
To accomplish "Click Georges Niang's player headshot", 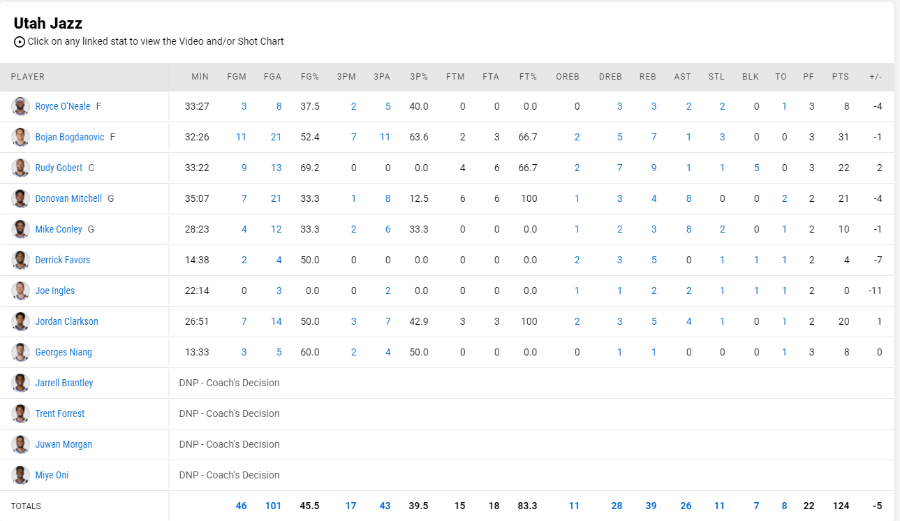I will [x=20, y=352].
